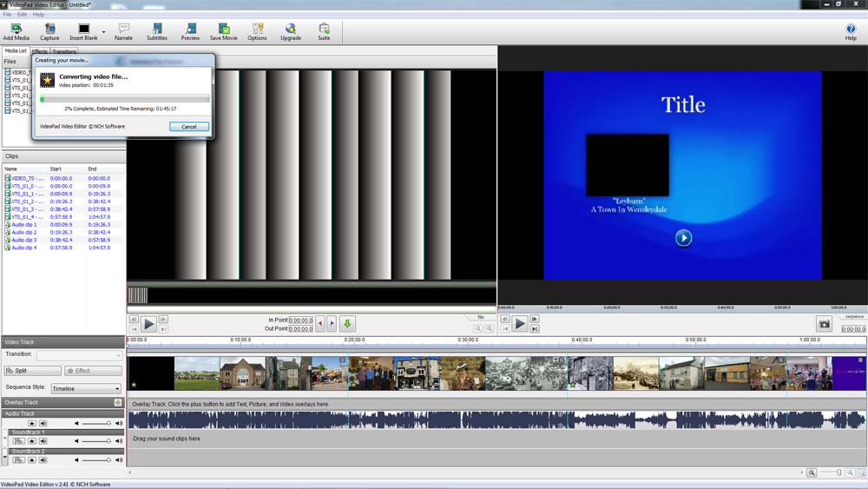Take snapshot with camera icon

pos(825,324)
